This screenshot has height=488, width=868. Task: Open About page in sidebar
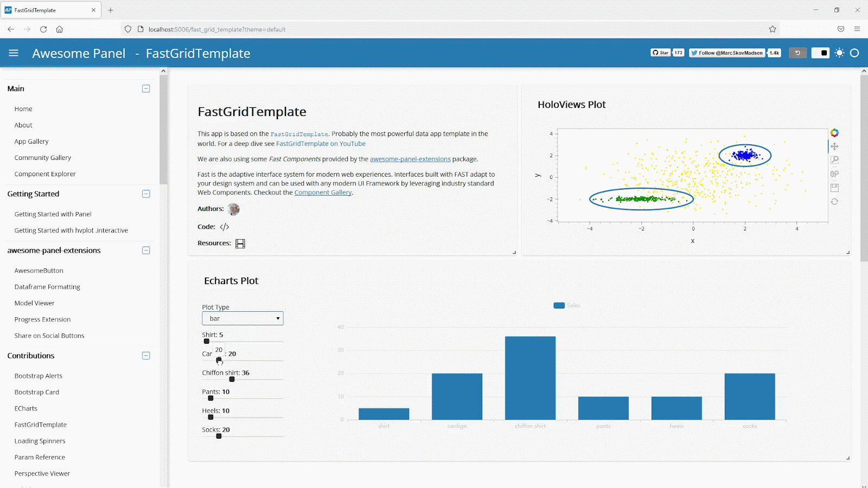(23, 125)
